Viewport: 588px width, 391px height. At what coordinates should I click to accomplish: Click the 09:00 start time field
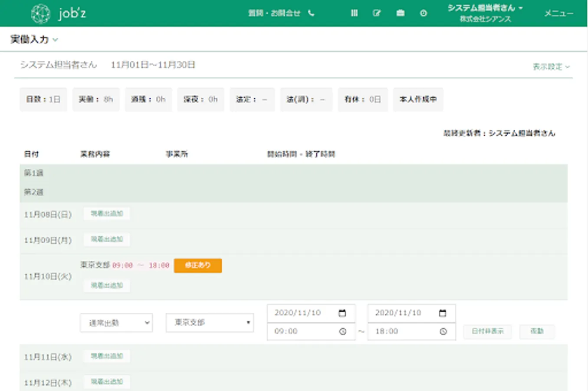pyautogui.click(x=311, y=331)
